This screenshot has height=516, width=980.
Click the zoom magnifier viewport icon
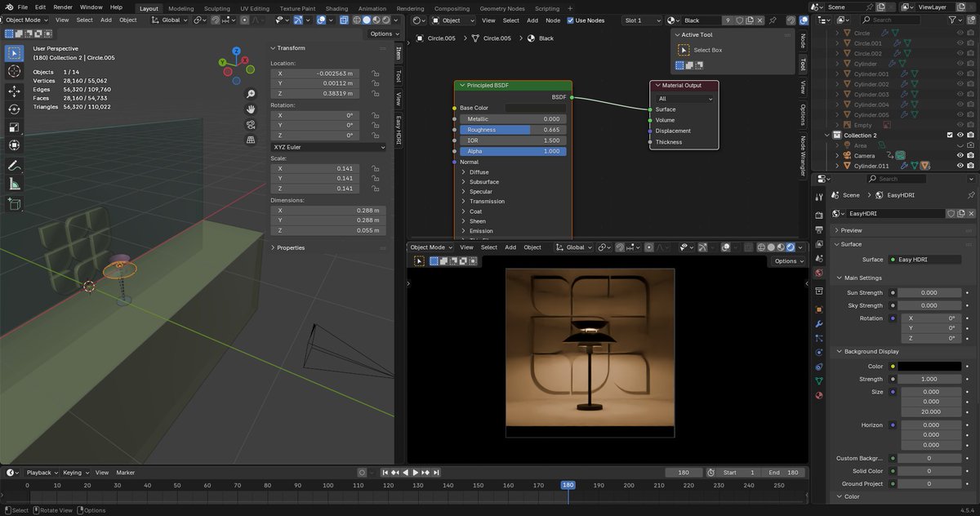(251, 94)
